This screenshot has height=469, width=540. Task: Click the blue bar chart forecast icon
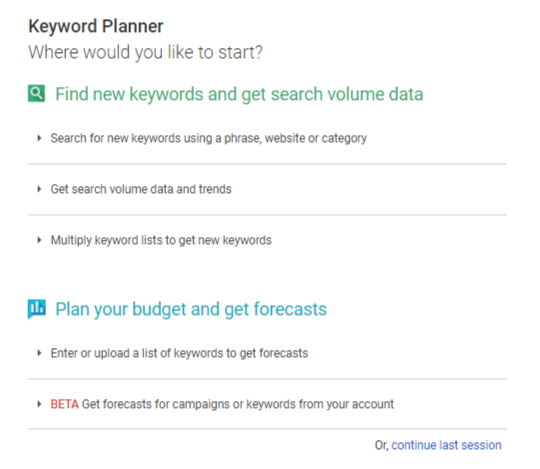tap(37, 309)
